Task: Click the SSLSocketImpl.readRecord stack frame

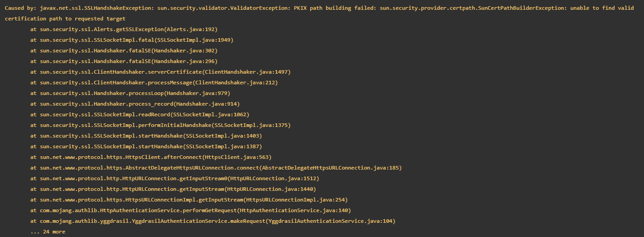Action: point(140,115)
